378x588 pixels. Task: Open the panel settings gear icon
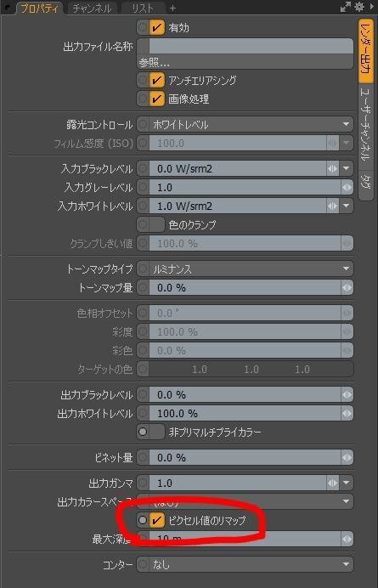pyautogui.click(x=359, y=7)
